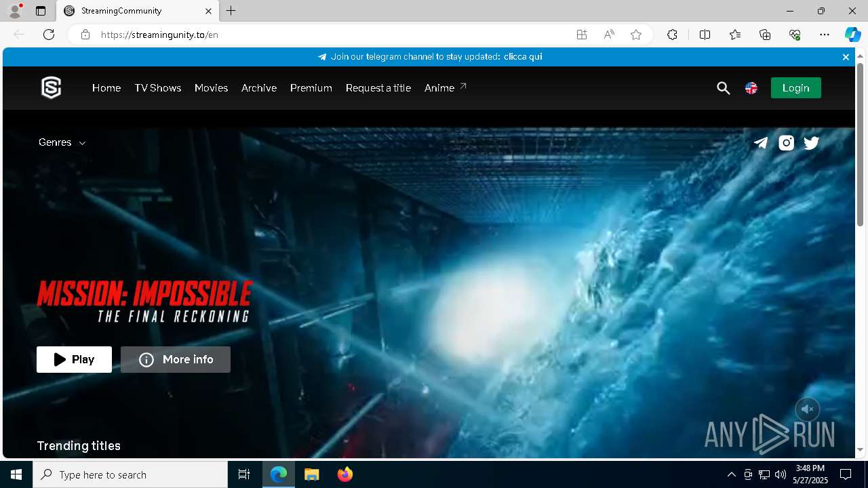The height and width of the screenshot is (488, 868).
Task: Open the tab actions menu icon
Action: pyautogui.click(x=41, y=11)
